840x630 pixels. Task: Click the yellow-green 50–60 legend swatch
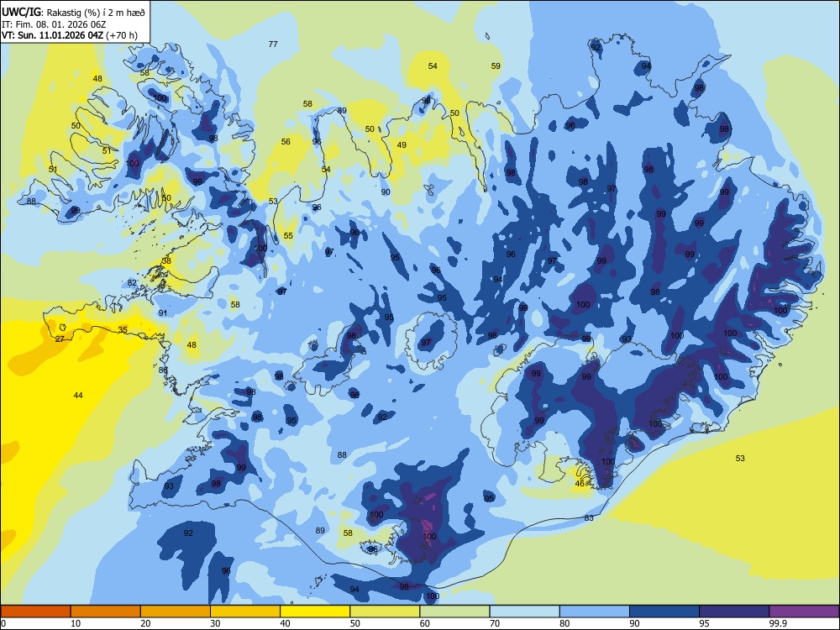coord(385,612)
